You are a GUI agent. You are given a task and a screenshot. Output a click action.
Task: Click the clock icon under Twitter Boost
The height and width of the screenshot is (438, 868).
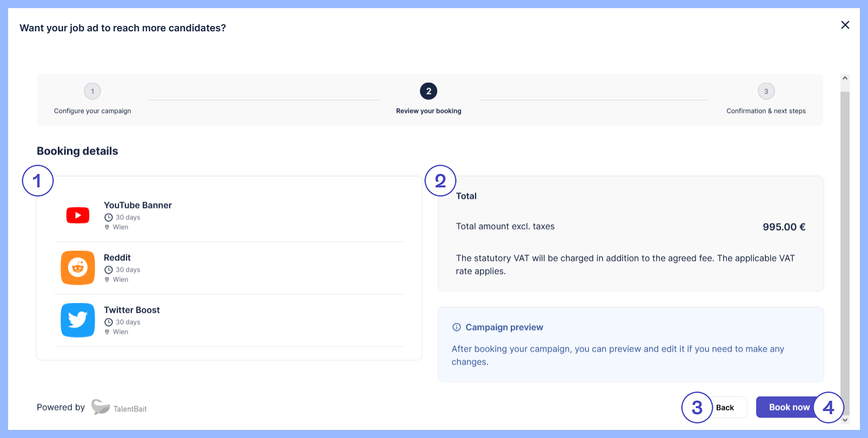point(109,322)
